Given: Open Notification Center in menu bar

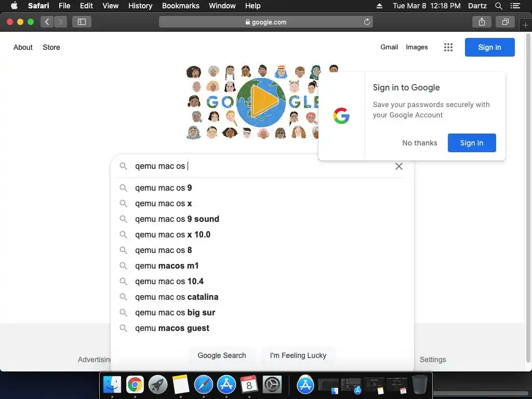Looking at the screenshot, I should 515,6.
